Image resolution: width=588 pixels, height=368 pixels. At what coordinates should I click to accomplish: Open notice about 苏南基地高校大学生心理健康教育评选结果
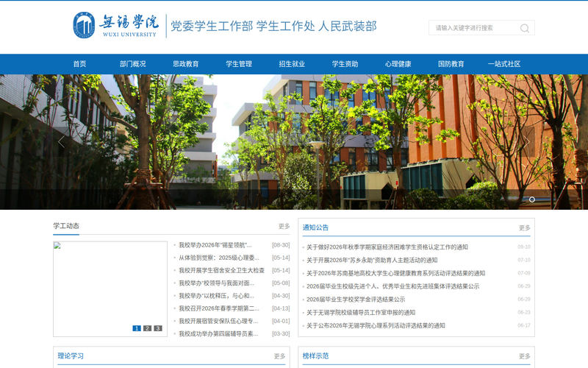click(395, 273)
